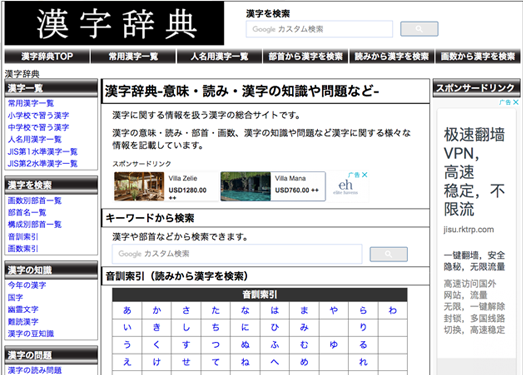
Task: Open 国字 link
Action: coord(15,297)
